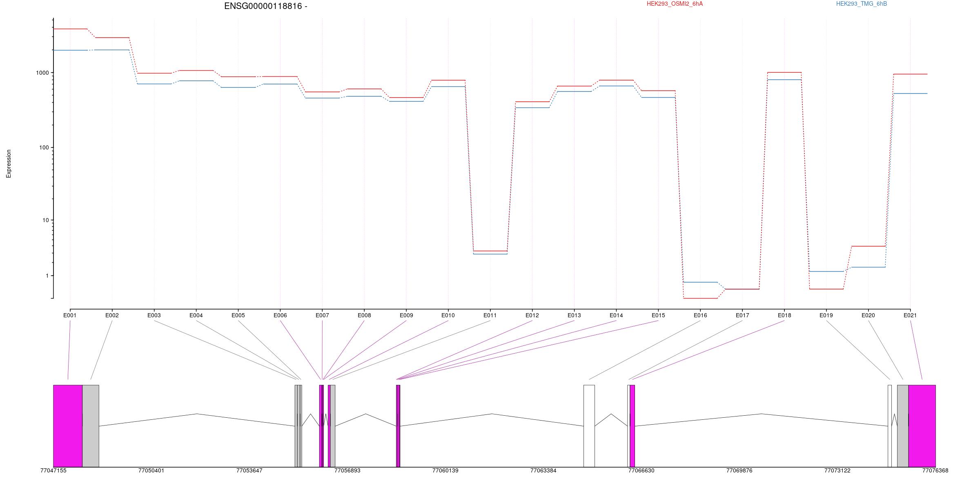The image size is (980, 490).
Task: Click exon label E013
Action: [x=574, y=315]
